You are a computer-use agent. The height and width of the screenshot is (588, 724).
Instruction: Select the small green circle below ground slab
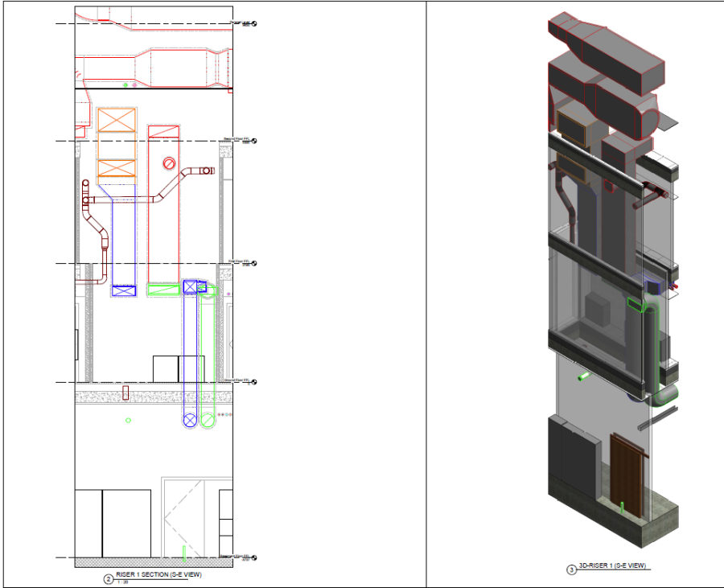coord(128,420)
